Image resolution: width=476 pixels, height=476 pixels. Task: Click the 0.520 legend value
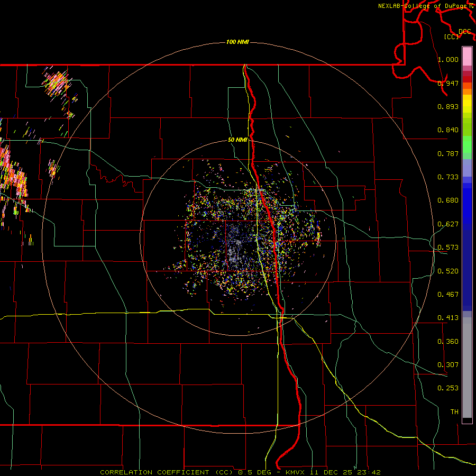coord(448,271)
